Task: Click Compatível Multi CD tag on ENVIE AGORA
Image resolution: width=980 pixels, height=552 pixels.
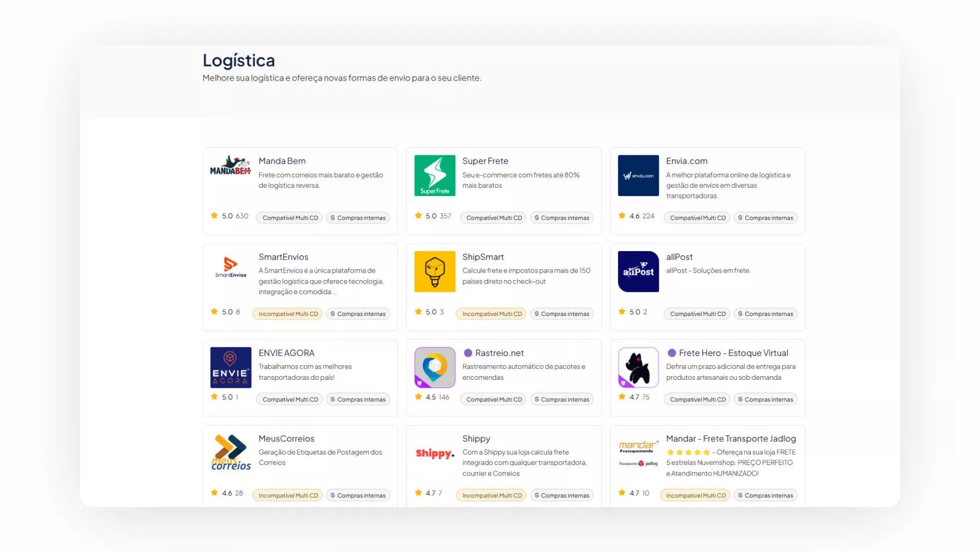Action: [x=291, y=400]
